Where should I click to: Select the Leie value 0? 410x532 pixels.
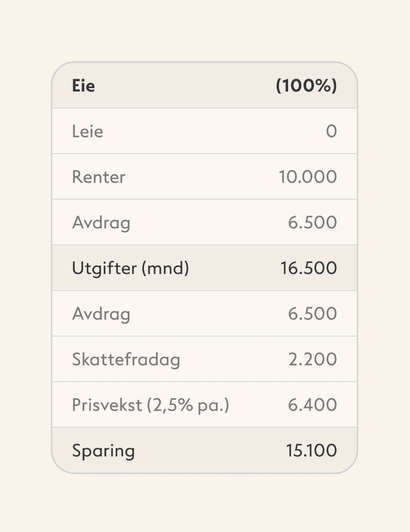[x=331, y=131]
